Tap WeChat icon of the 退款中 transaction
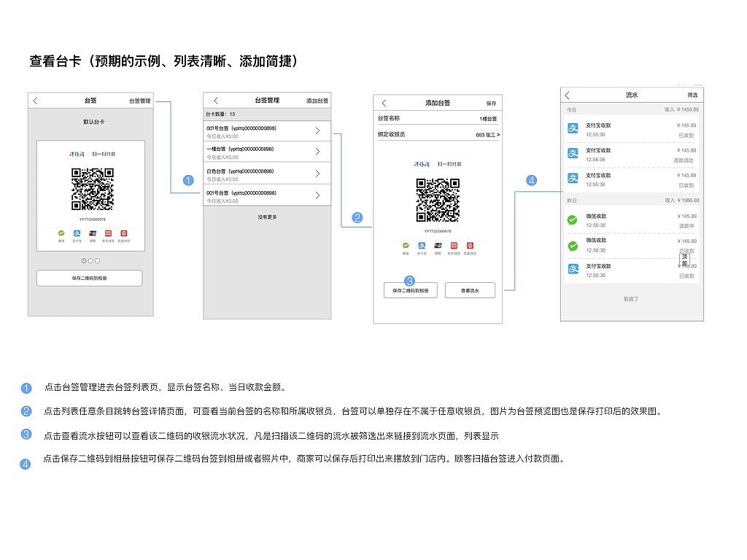Viewport: 747px width, 560px height. pos(573,220)
